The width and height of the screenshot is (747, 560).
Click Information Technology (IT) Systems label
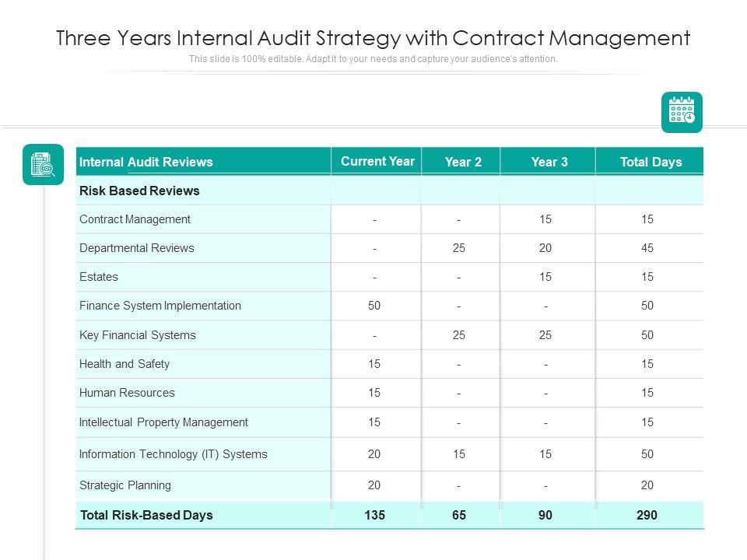point(174,454)
